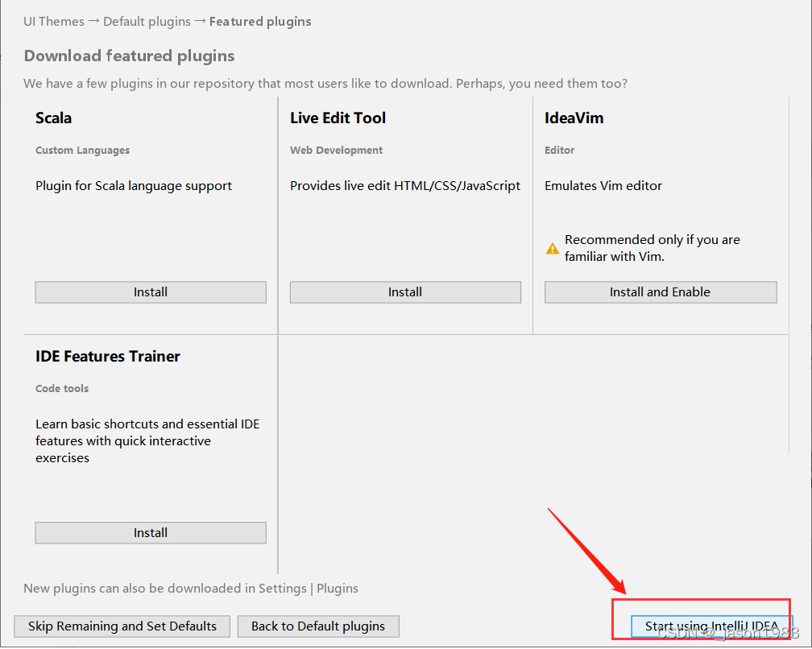
Task: Click 'Plugin for Scala language support' text
Action: point(134,186)
